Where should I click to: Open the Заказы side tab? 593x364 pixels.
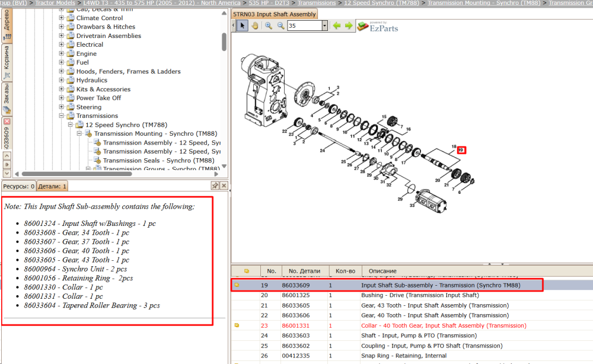pos(7,98)
